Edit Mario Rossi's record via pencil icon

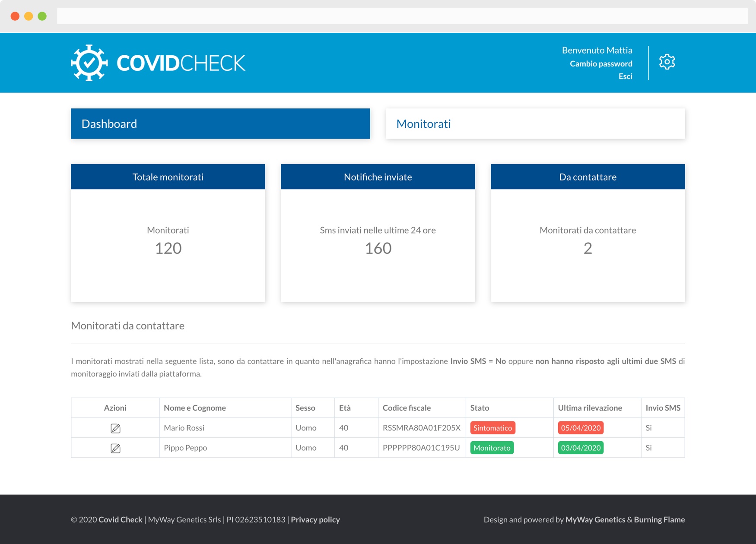pos(115,428)
